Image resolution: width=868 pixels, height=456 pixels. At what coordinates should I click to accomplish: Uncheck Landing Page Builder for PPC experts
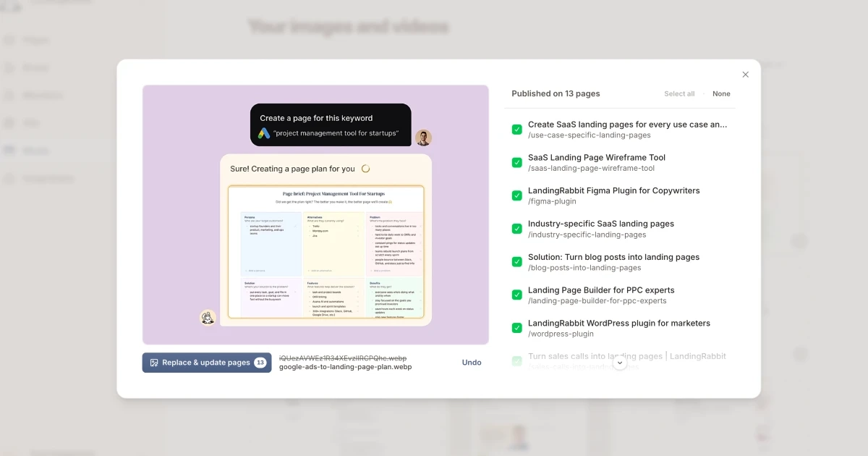(x=517, y=295)
